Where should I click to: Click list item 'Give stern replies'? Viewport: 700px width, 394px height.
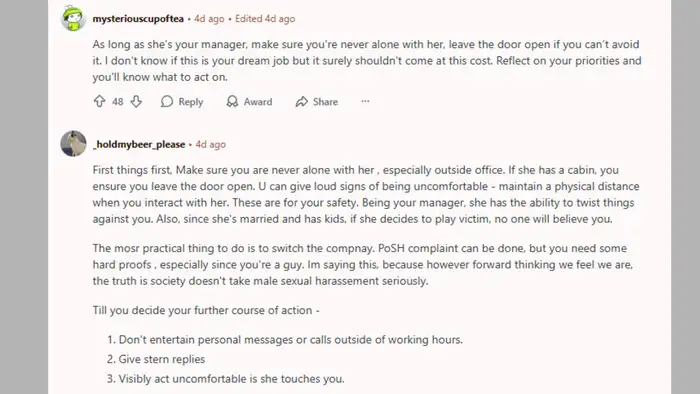coord(156,359)
